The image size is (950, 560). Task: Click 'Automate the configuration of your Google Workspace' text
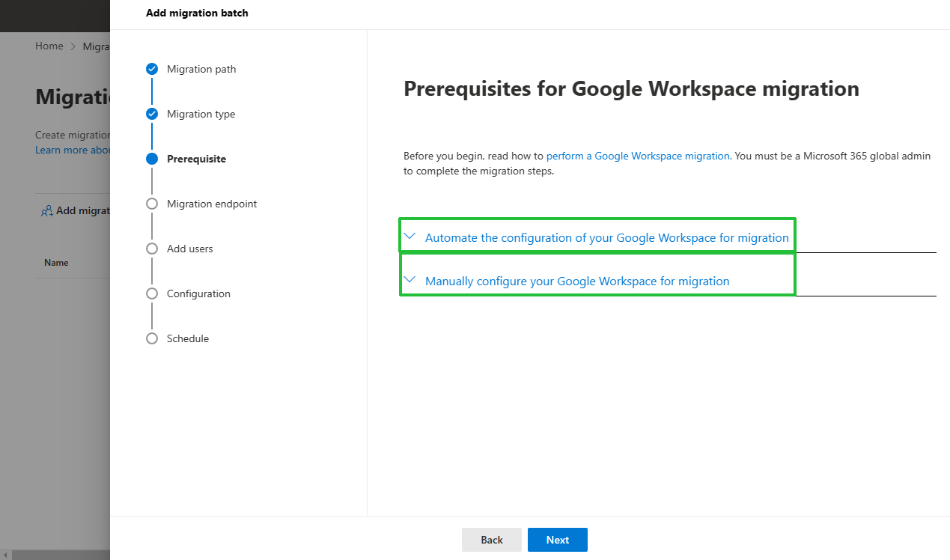[607, 237]
